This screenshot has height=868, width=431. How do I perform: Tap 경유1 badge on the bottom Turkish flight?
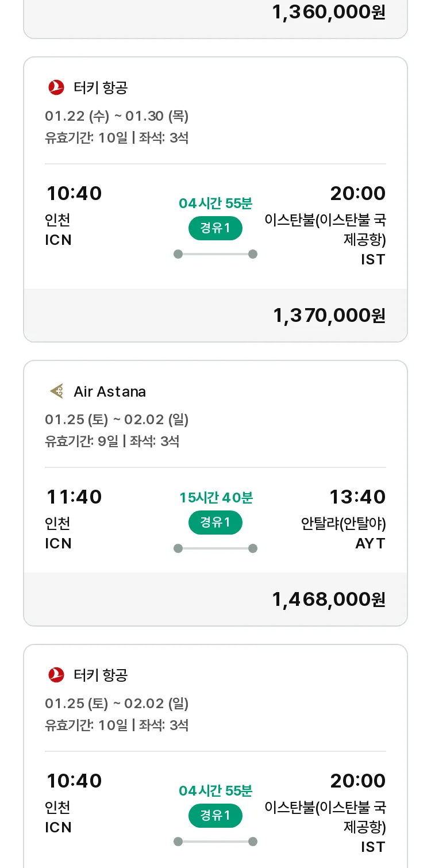click(215, 816)
